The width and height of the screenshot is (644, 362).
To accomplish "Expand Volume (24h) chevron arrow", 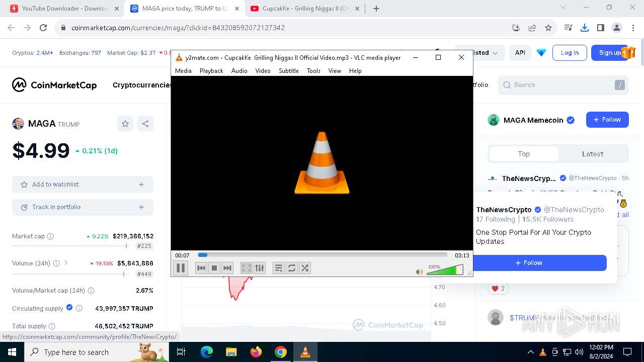I will point(66,263).
